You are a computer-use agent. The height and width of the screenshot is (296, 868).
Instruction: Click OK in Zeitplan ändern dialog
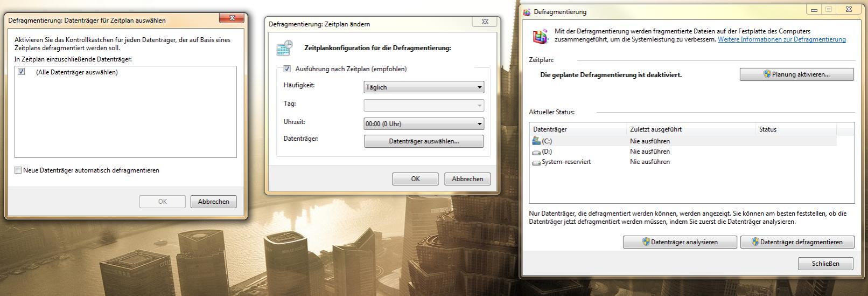point(415,179)
